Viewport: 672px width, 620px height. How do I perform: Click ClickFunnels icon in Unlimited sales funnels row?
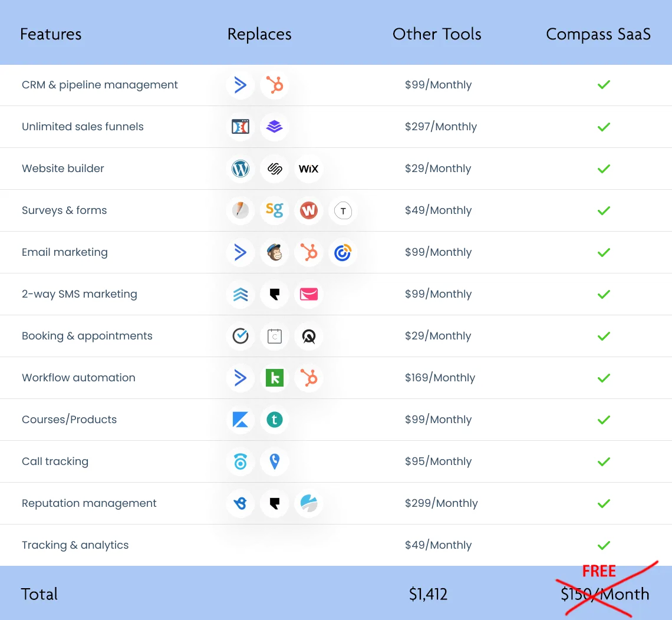coord(241,127)
